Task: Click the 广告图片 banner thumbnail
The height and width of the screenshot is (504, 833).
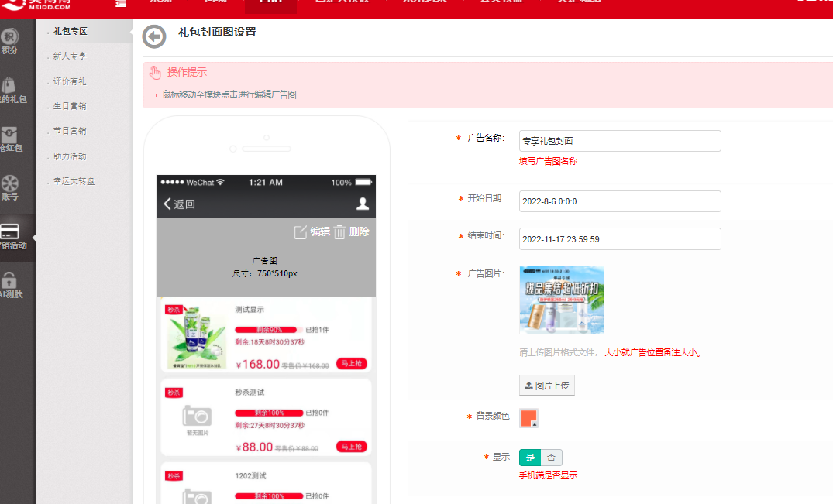Action: tap(562, 300)
